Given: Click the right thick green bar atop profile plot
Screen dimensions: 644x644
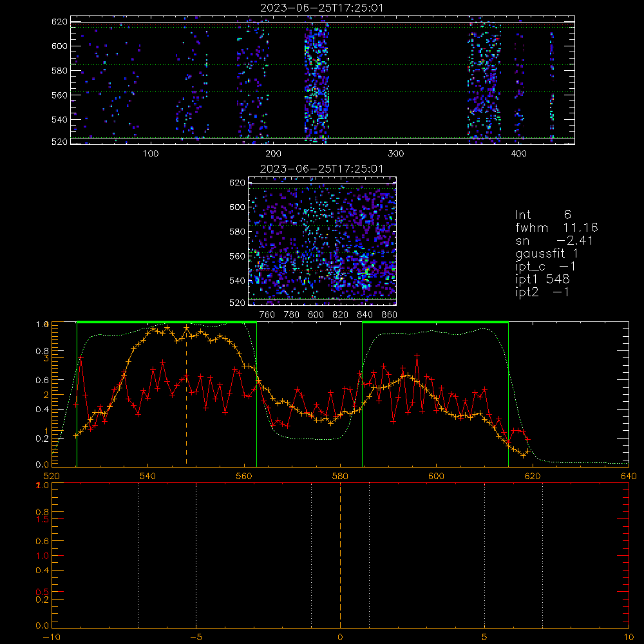Looking at the screenshot, I should [435, 322].
